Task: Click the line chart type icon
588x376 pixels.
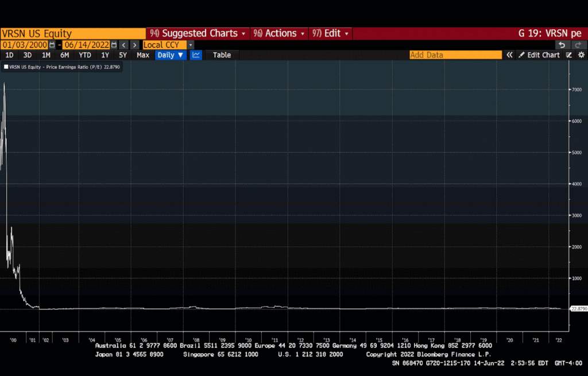Action: (196, 55)
